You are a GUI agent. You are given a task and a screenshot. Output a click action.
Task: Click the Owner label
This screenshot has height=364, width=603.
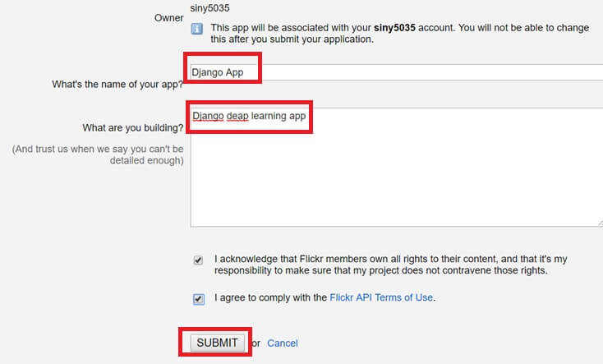point(168,17)
